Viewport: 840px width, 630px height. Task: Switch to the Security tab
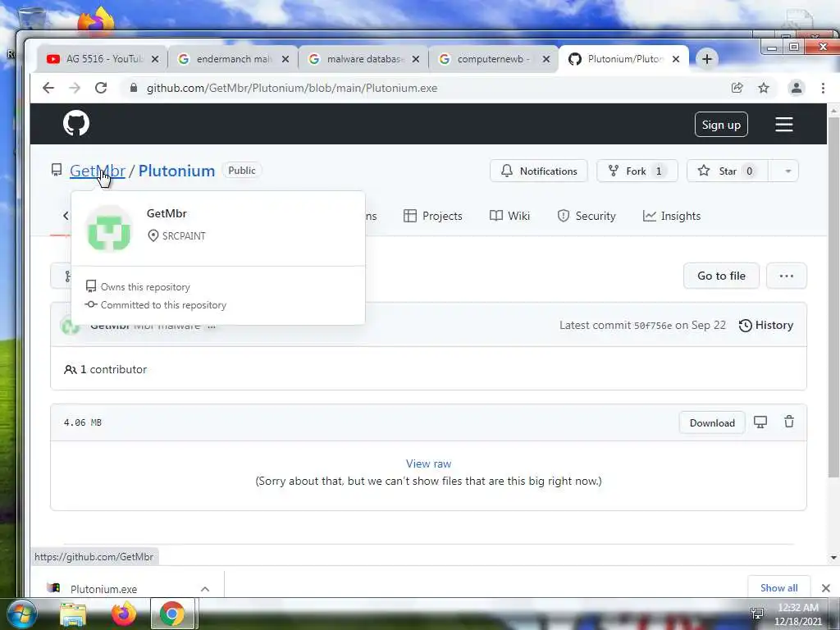pos(587,216)
